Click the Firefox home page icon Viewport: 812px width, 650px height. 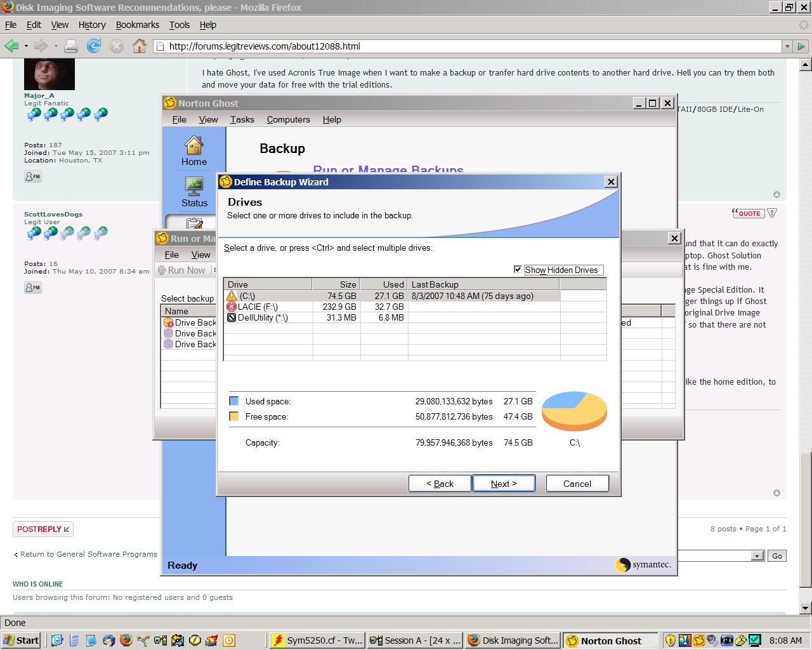tap(140, 46)
